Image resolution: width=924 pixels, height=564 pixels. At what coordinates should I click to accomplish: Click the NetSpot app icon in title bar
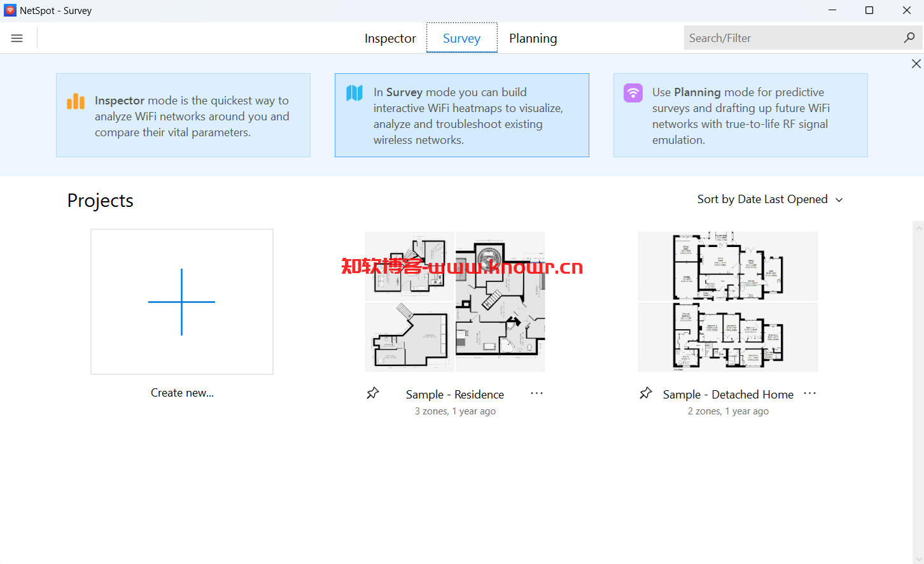click(x=10, y=10)
